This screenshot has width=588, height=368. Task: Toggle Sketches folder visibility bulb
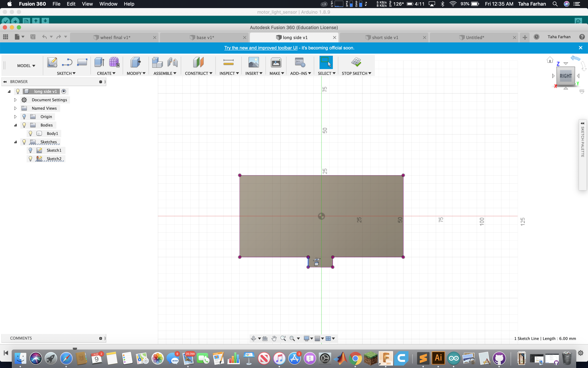[x=24, y=142]
